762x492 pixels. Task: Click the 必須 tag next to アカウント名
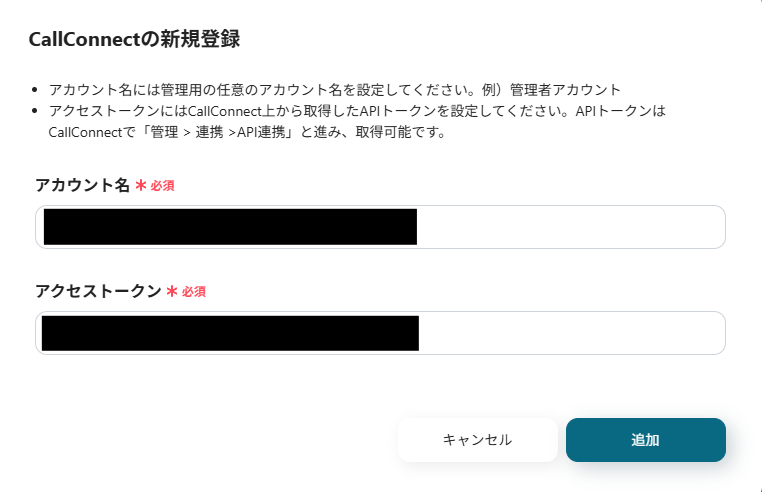click(162, 186)
